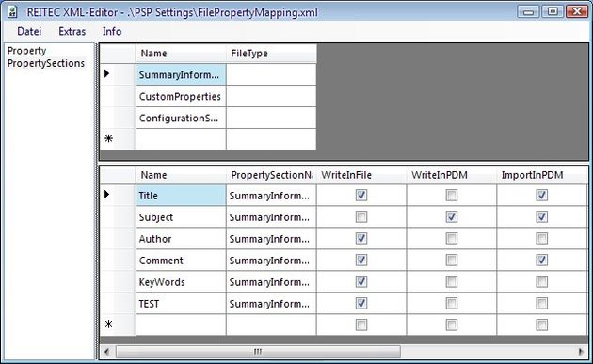The width and height of the screenshot is (593, 364).
Task: Click new-row asterisk header in upper grid
Action: [118, 139]
